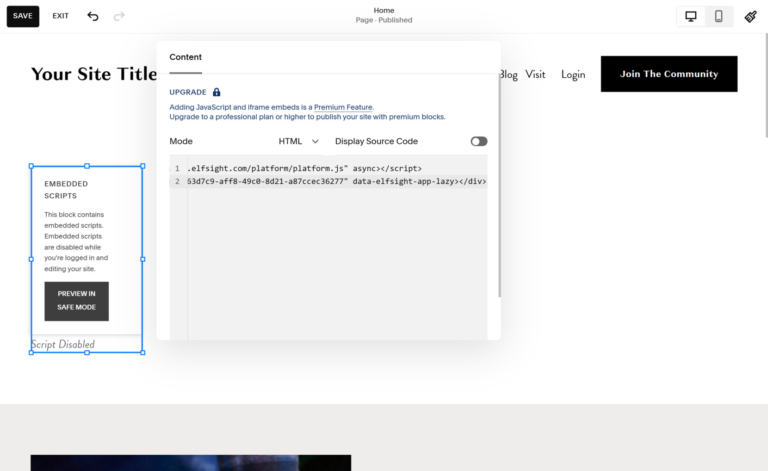Click line number 2 in gutter
The image size is (768, 471).
point(177,182)
